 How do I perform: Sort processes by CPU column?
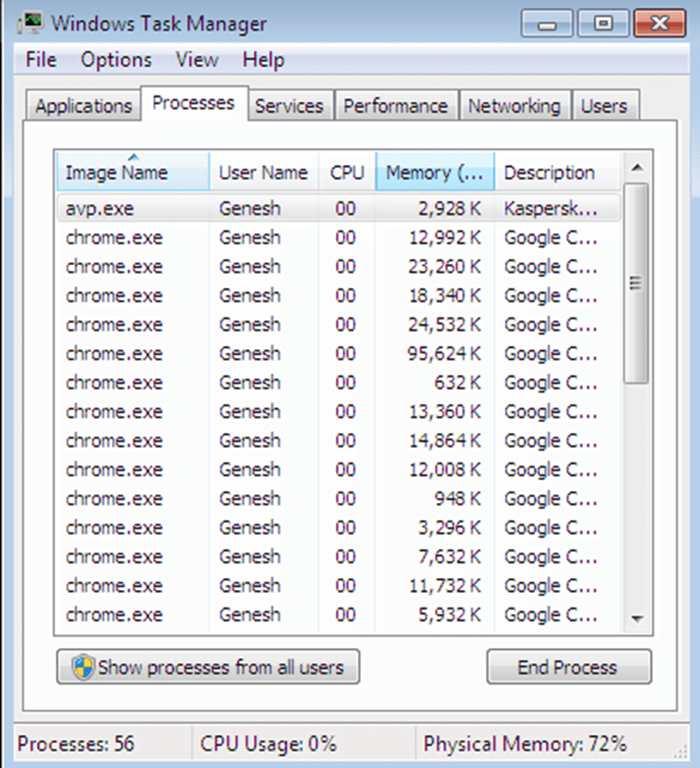[348, 172]
